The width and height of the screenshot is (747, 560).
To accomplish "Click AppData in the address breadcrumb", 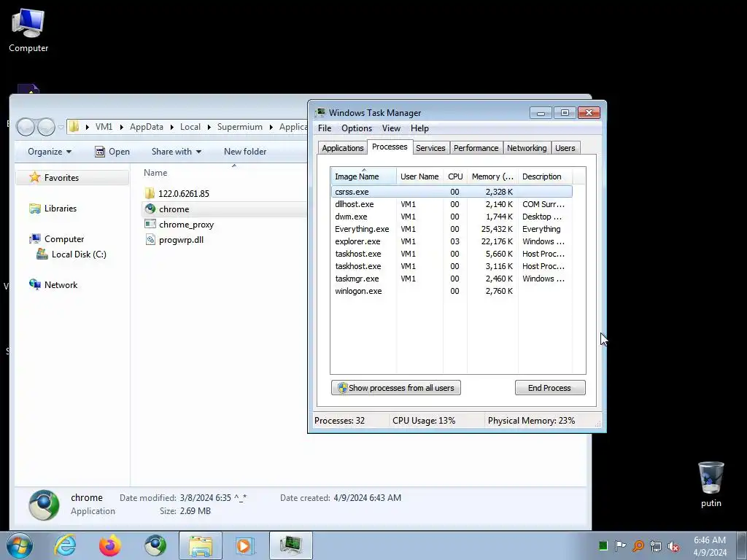I will 146,127.
